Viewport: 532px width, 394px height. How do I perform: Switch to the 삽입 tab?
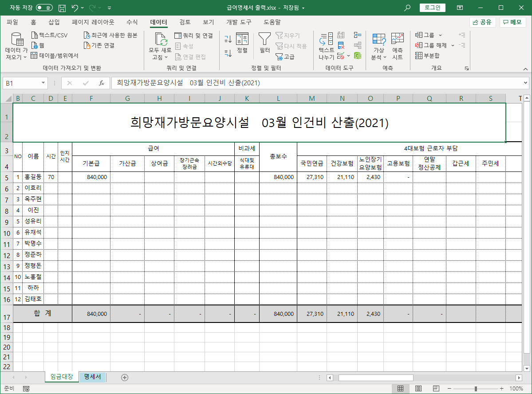click(54, 22)
